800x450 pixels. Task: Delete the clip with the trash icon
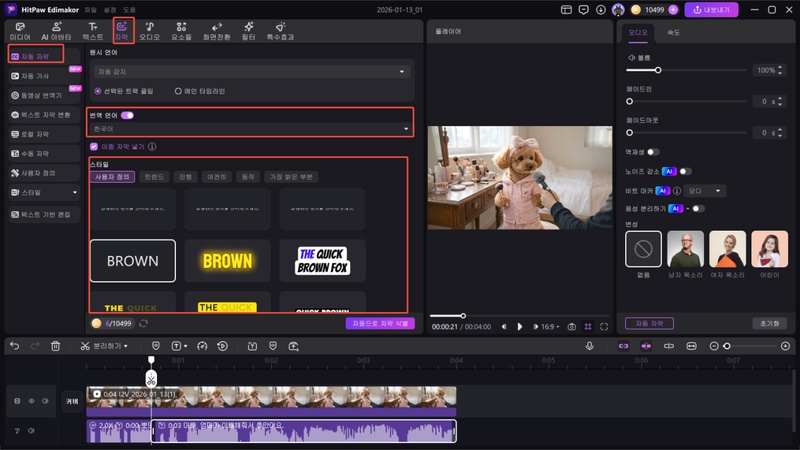click(56, 346)
